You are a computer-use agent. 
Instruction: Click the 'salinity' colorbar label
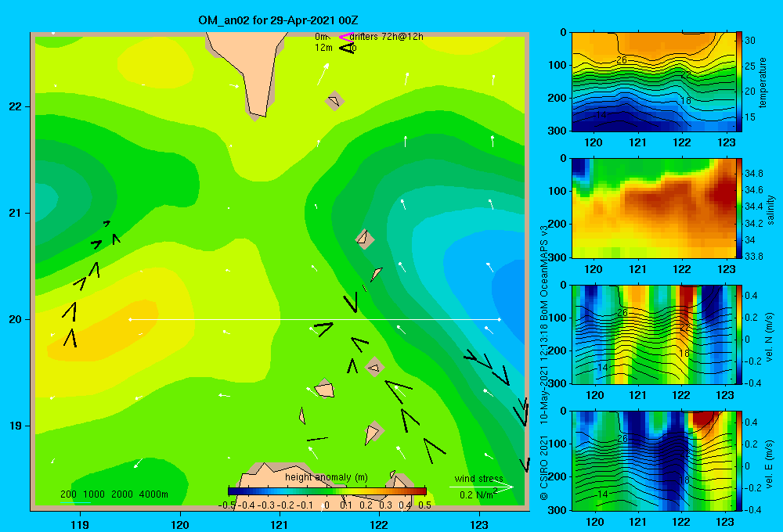click(770, 210)
